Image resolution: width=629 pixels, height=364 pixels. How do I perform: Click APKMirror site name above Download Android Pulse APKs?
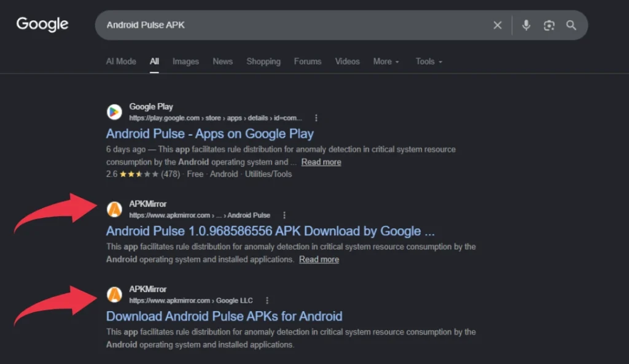coord(147,289)
